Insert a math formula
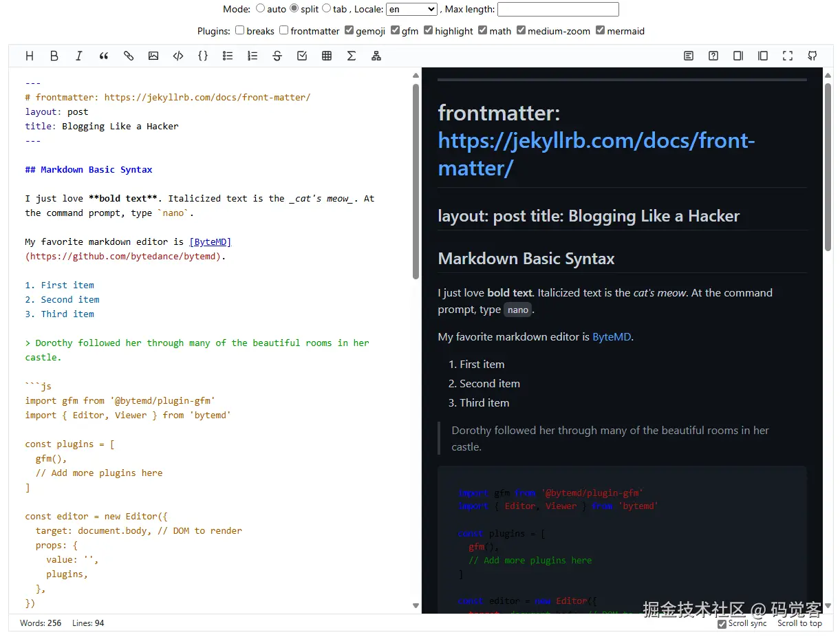Screen dimensions: 840x637 pos(352,56)
